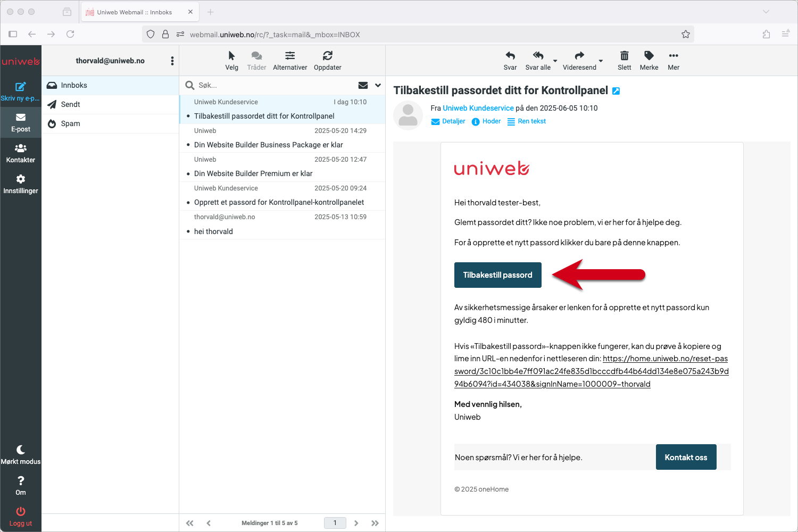The width and height of the screenshot is (798, 532).
Task: Open 'Tilbakestill passordet ditt for Kontrollpanel' message
Action: click(x=282, y=109)
